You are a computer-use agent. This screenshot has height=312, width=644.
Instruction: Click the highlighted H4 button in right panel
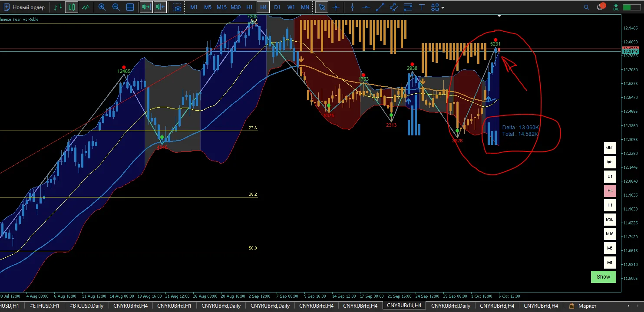coord(610,191)
